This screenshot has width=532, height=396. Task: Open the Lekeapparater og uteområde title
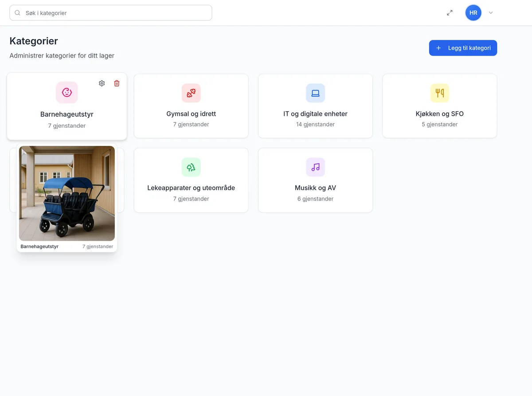pos(191,188)
